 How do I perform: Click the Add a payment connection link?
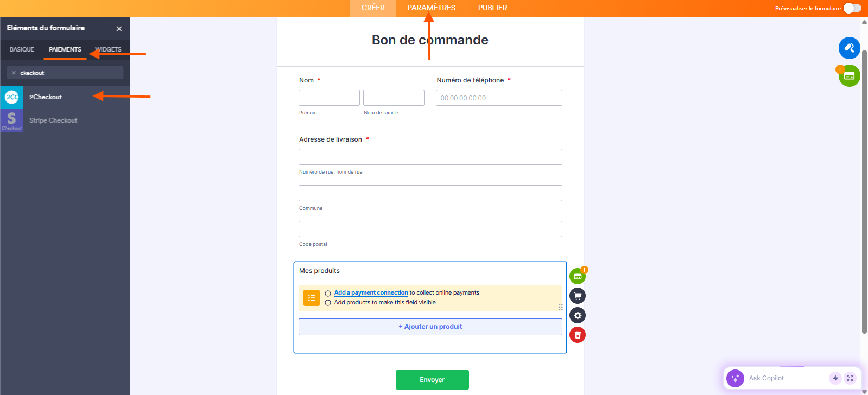click(x=371, y=292)
